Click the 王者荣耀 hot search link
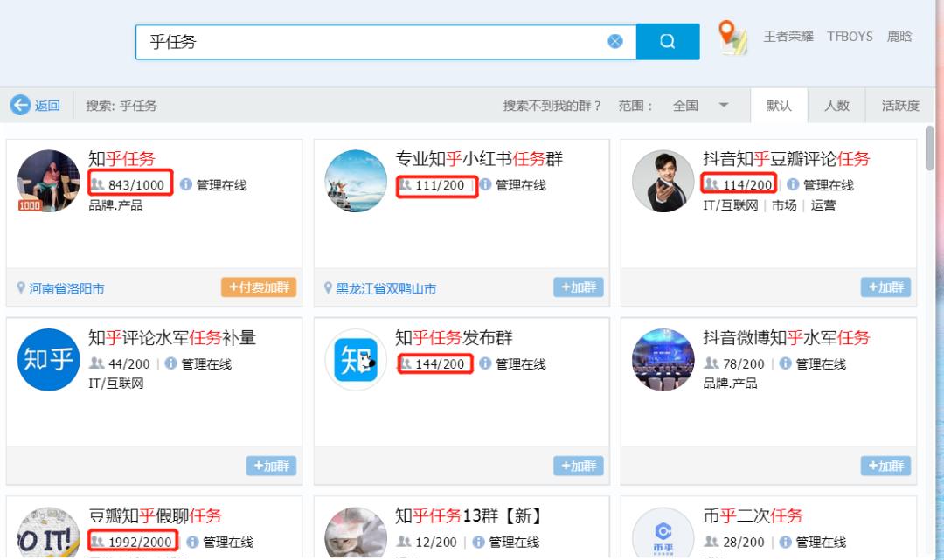The width and height of the screenshot is (944, 560). point(788,36)
